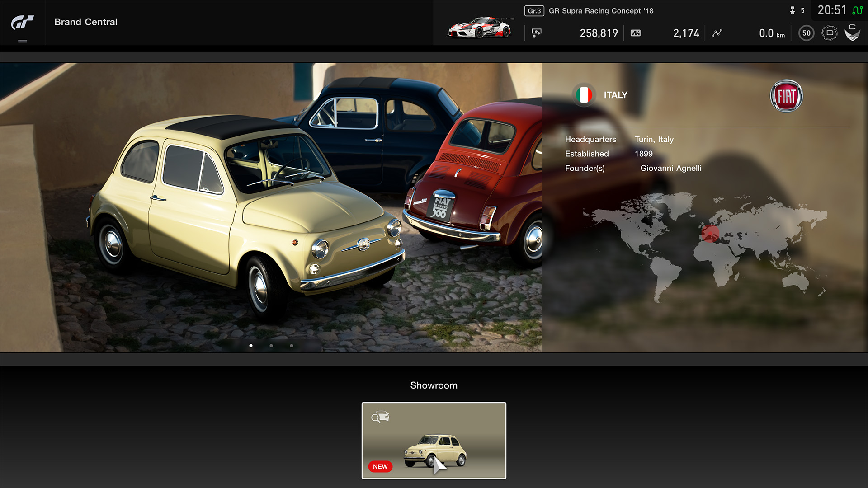Click the Italy flag icon

click(x=584, y=95)
